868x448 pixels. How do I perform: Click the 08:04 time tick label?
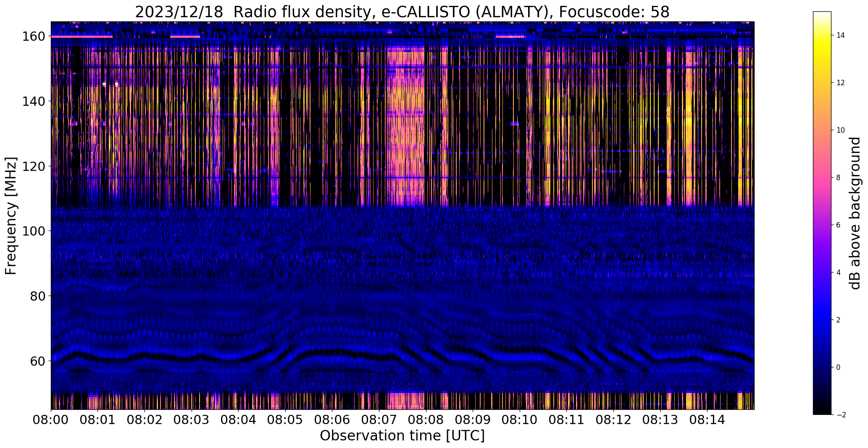pos(238,419)
